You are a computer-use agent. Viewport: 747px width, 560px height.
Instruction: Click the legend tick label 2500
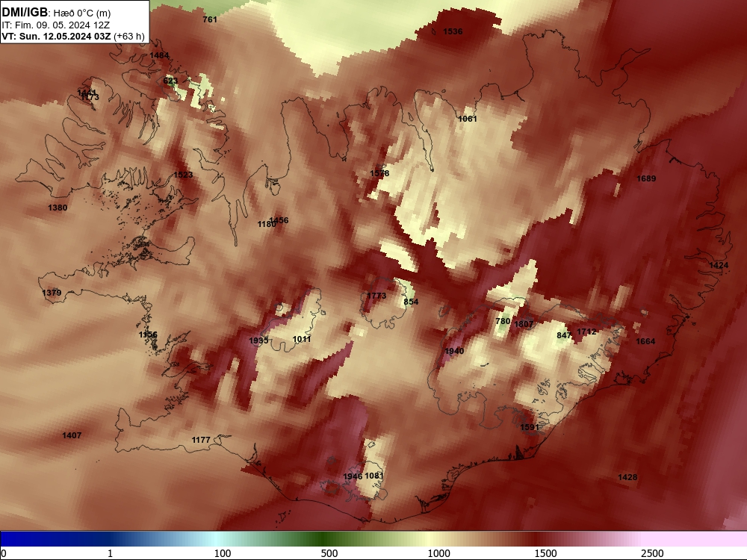coord(652,553)
